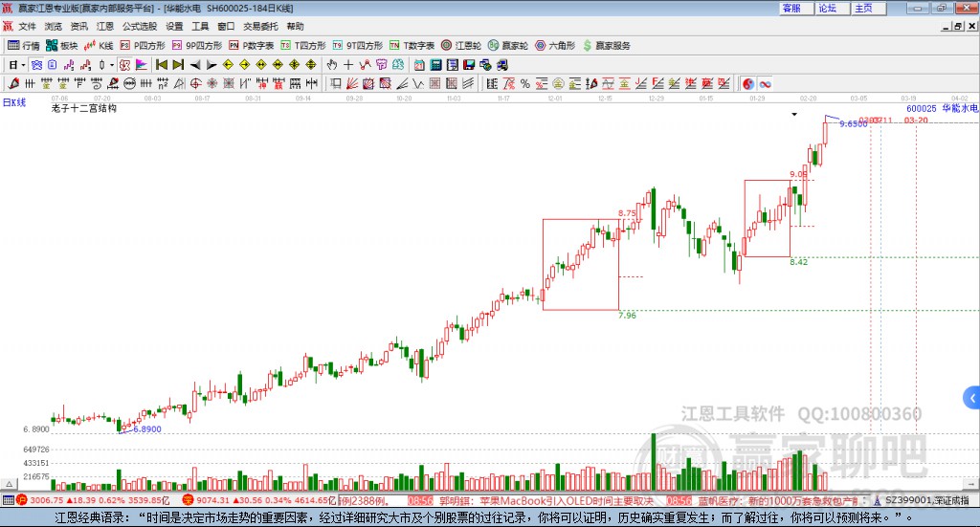Select the zigzag V wave line tool

pyautogui.click(x=418, y=83)
